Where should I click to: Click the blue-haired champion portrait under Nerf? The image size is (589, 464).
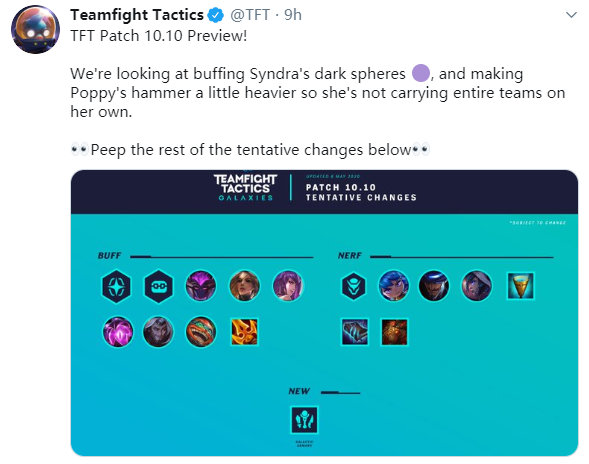click(x=394, y=286)
